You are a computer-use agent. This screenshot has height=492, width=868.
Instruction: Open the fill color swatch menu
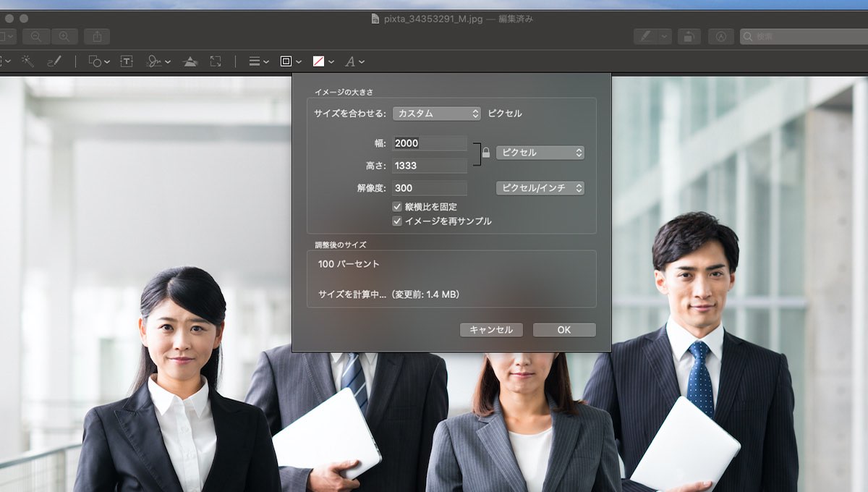pyautogui.click(x=323, y=61)
